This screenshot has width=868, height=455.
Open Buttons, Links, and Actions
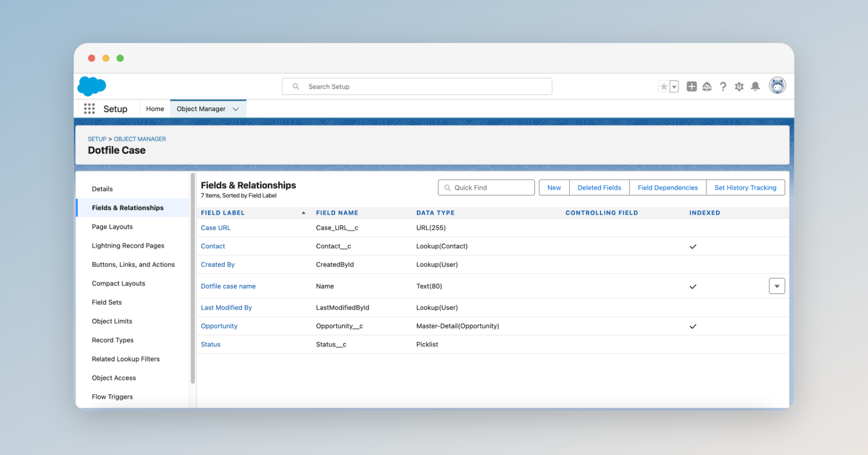pos(133,265)
